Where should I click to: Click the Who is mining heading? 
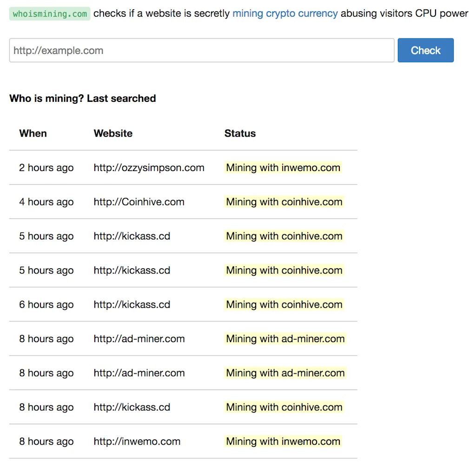point(82,99)
